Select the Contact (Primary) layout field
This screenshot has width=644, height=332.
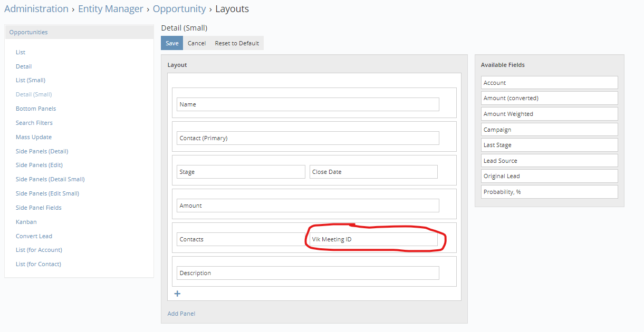click(307, 138)
